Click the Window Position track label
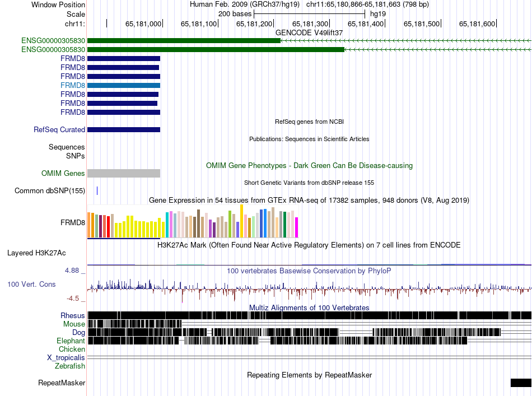Viewport: 532px width, 396px height. point(58,4)
